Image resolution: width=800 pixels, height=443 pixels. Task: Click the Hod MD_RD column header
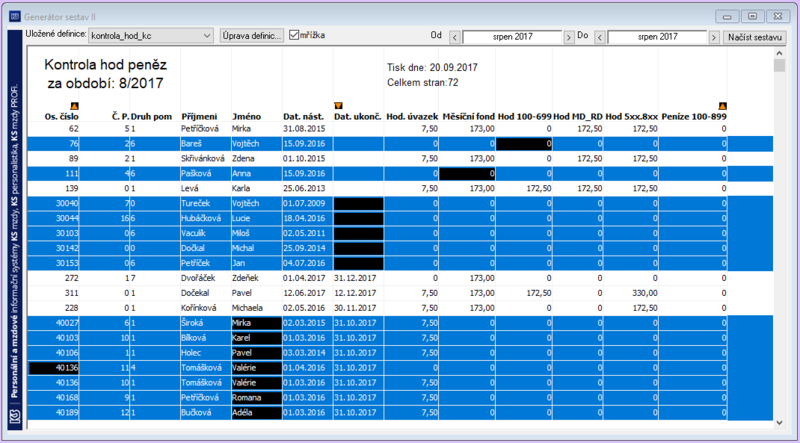point(578,117)
